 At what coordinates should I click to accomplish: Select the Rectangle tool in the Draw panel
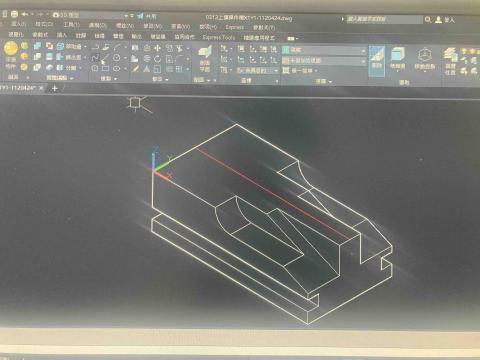pos(106,68)
